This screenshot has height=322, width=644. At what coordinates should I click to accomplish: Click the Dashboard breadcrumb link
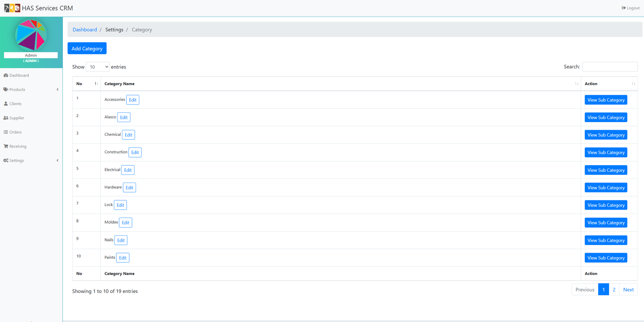[85, 30]
